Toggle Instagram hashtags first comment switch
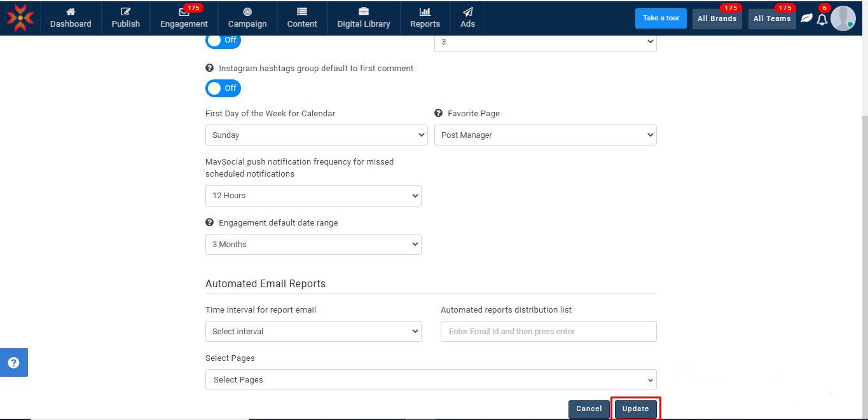Image resolution: width=868 pixels, height=420 pixels. click(x=223, y=88)
